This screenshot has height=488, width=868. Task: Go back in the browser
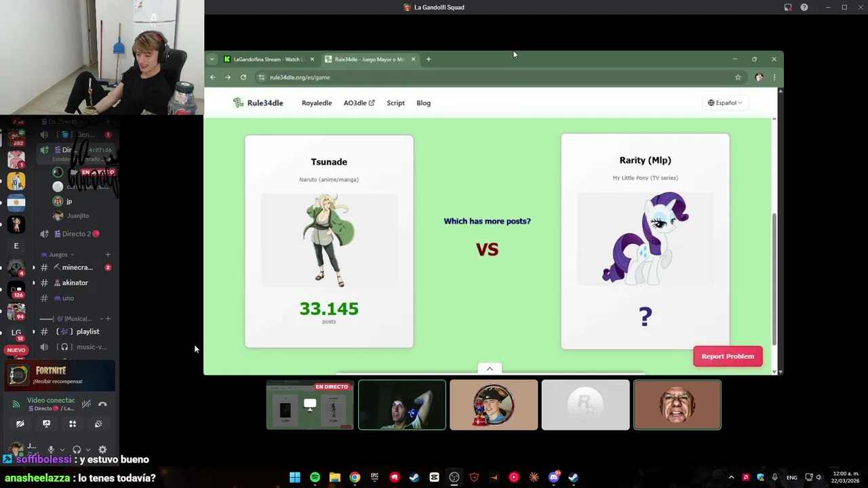213,77
